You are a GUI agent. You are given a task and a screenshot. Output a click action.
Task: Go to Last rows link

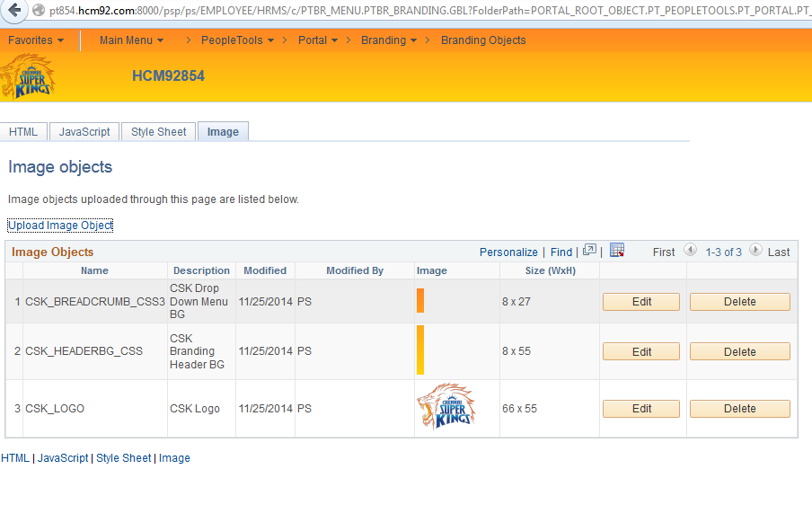(x=779, y=252)
